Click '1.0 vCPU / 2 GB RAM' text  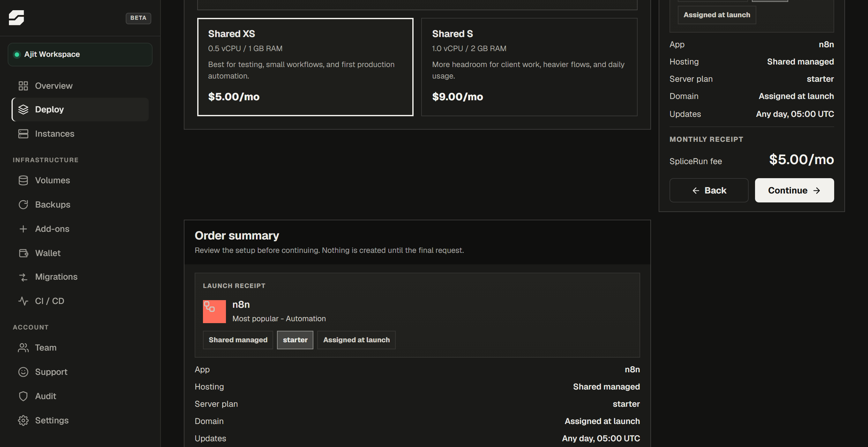click(469, 49)
